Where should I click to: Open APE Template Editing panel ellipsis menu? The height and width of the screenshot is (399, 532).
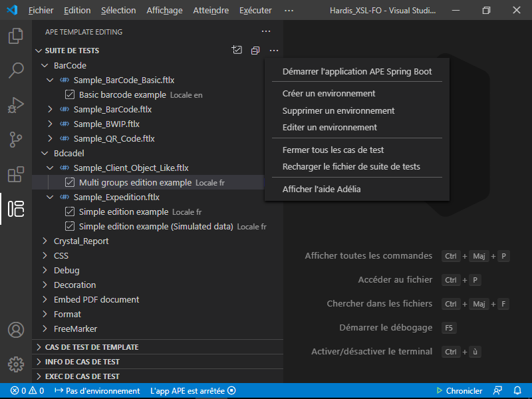pyautogui.click(x=266, y=31)
